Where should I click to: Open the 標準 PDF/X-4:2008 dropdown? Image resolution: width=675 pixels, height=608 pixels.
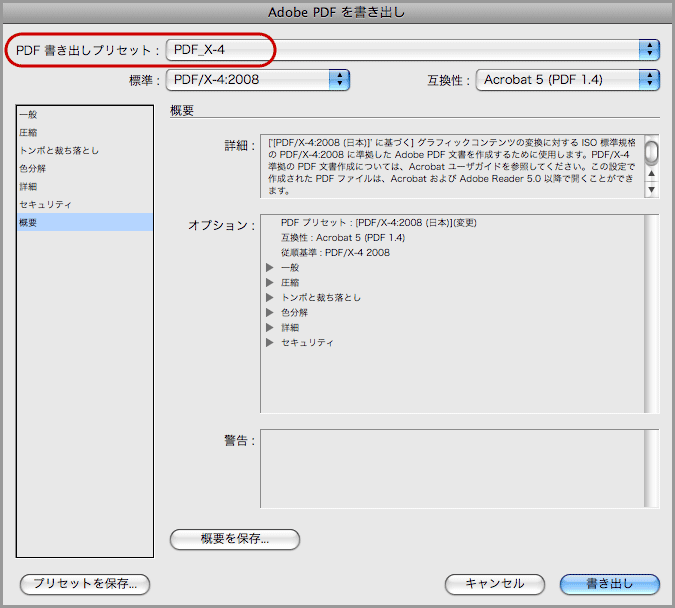pyautogui.click(x=257, y=80)
